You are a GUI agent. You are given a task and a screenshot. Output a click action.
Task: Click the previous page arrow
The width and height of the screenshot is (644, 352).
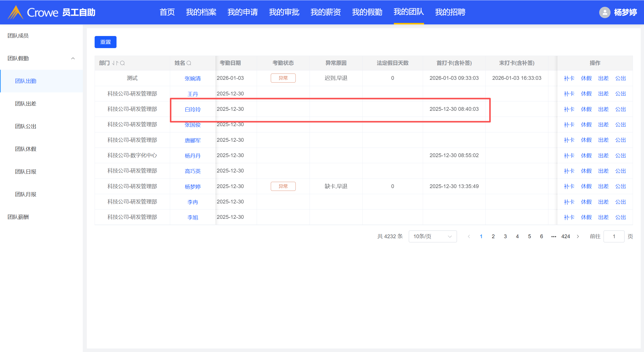[469, 236]
